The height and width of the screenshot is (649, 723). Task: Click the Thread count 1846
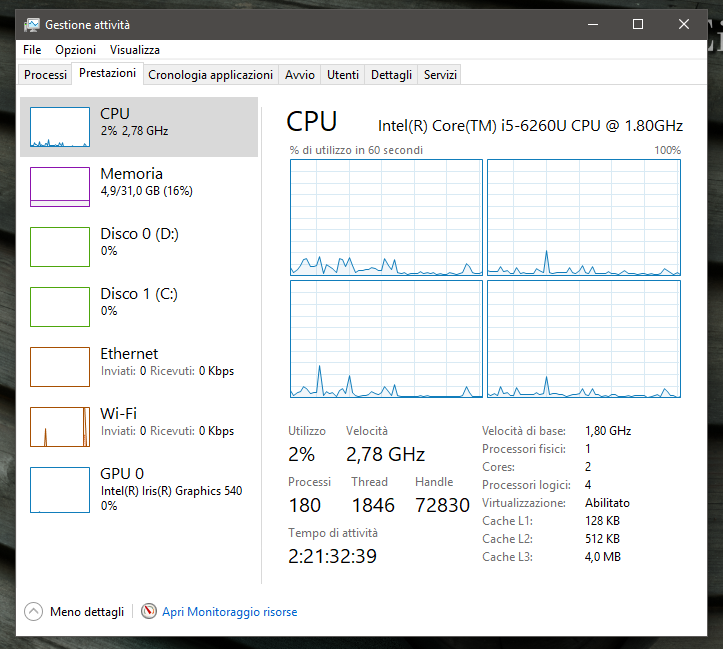[x=373, y=505]
